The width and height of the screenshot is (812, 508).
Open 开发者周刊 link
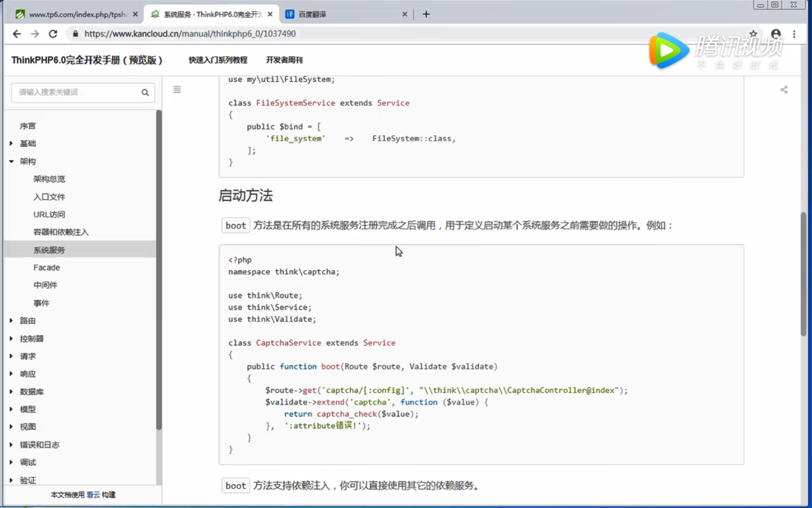pos(284,60)
